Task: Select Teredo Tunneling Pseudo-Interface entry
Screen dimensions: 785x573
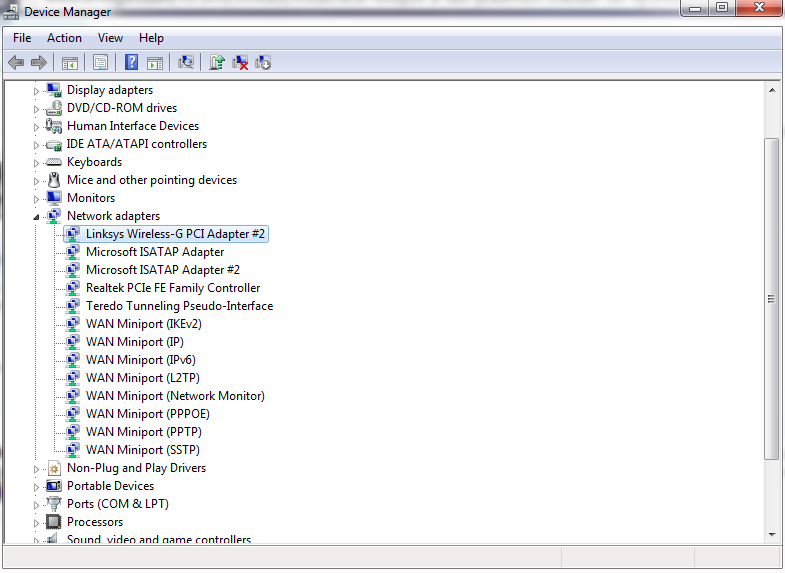Action: point(179,306)
